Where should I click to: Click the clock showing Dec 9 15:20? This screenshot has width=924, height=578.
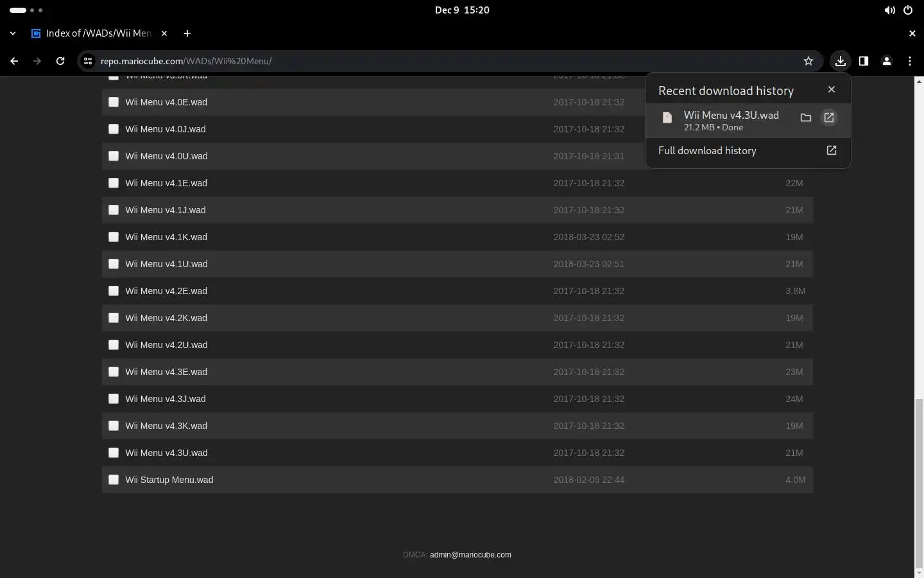(462, 10)
